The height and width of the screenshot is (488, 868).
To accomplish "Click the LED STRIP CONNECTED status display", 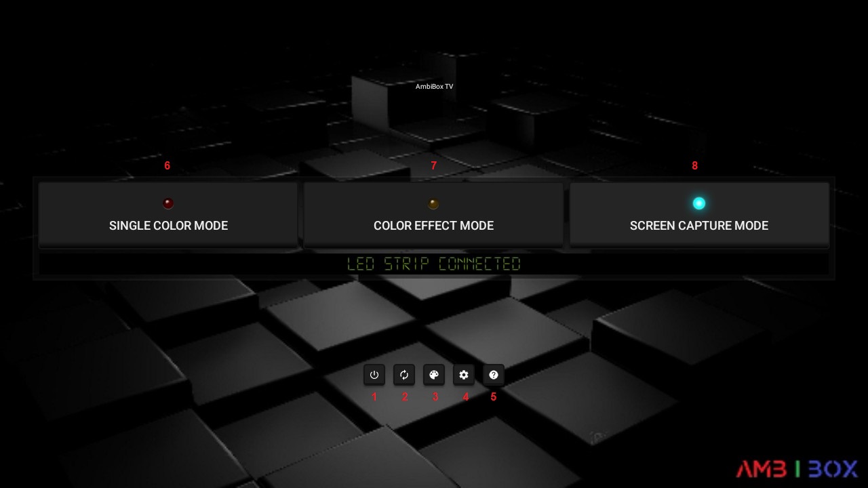I will click(434, 264).
